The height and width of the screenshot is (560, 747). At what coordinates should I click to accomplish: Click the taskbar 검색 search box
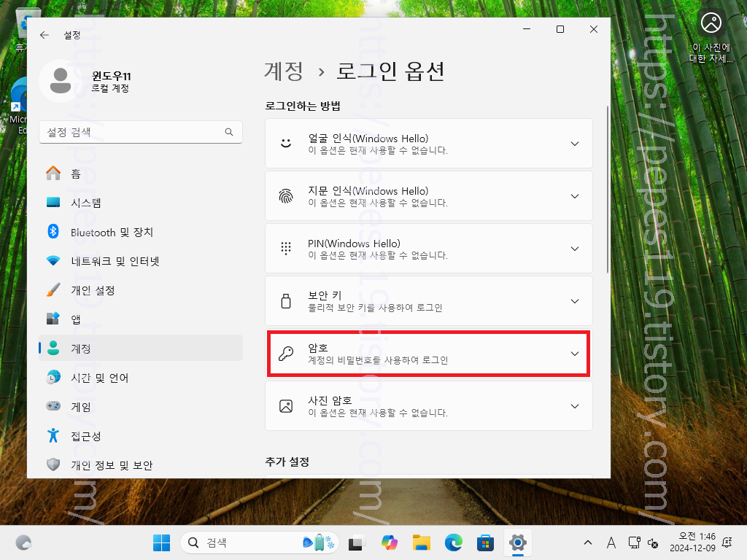point(259,542)
